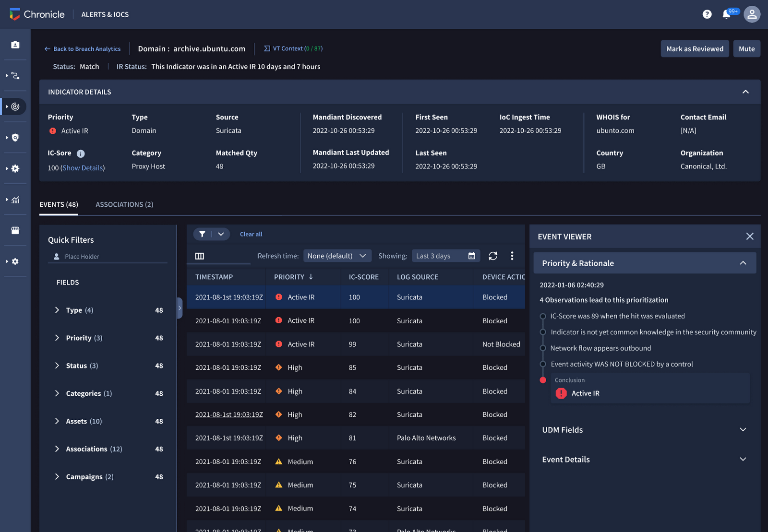Open the calendar date picker icon
The height and width of the screenshot is (532, 768).
pos(472,256)
